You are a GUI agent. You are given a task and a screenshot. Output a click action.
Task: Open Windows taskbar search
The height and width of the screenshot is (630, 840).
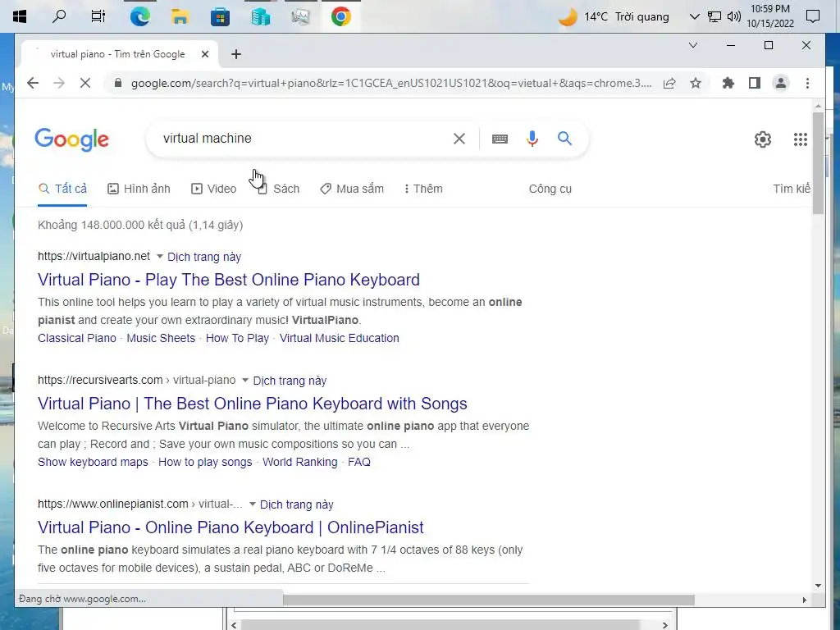(x=59, y=16)
